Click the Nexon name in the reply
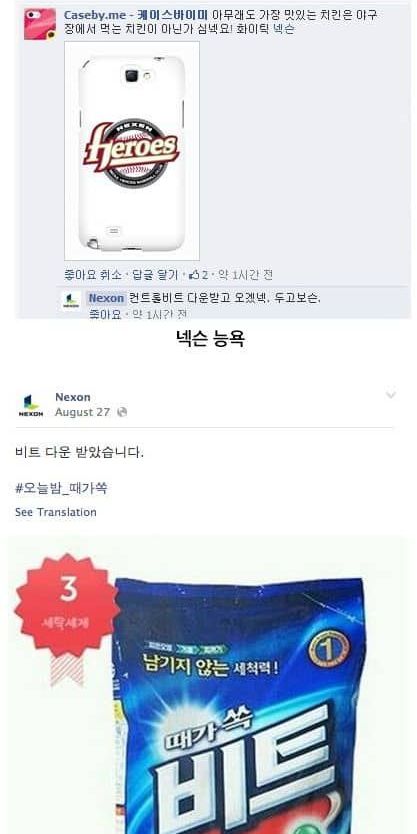The width and height of the screenshot is (417, 834). click(106, 298)
